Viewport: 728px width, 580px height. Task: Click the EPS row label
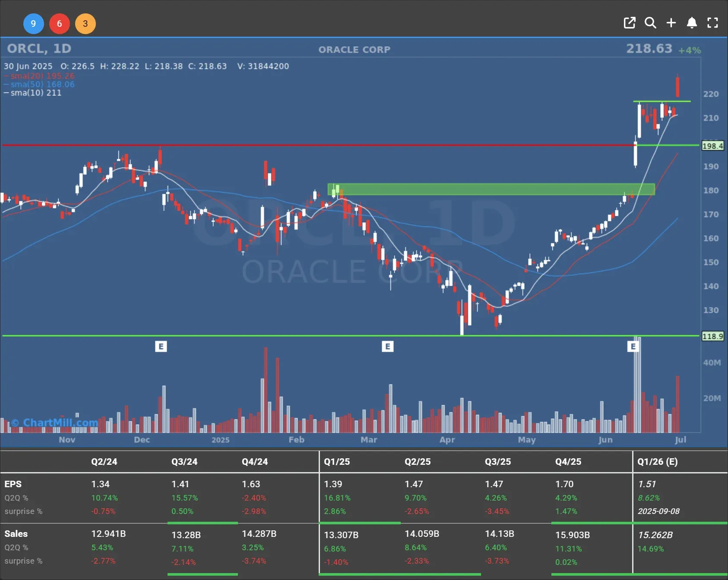[13, 484]
